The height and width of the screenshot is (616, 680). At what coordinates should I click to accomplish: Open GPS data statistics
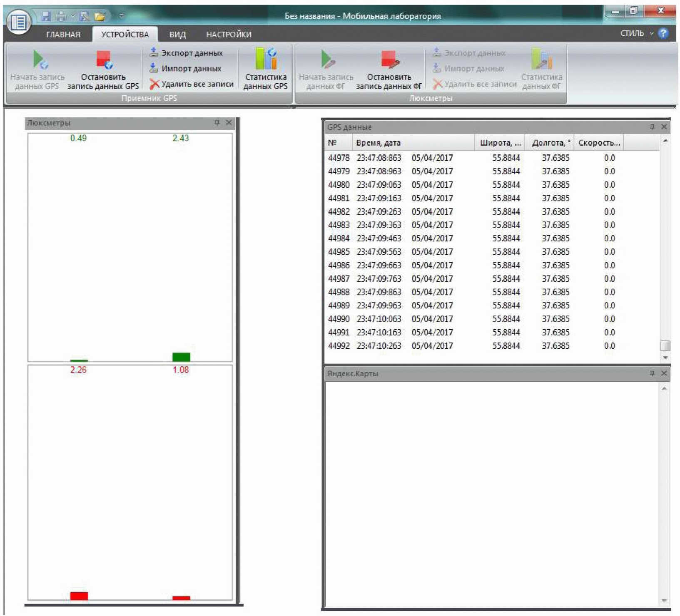coord(265,69)
